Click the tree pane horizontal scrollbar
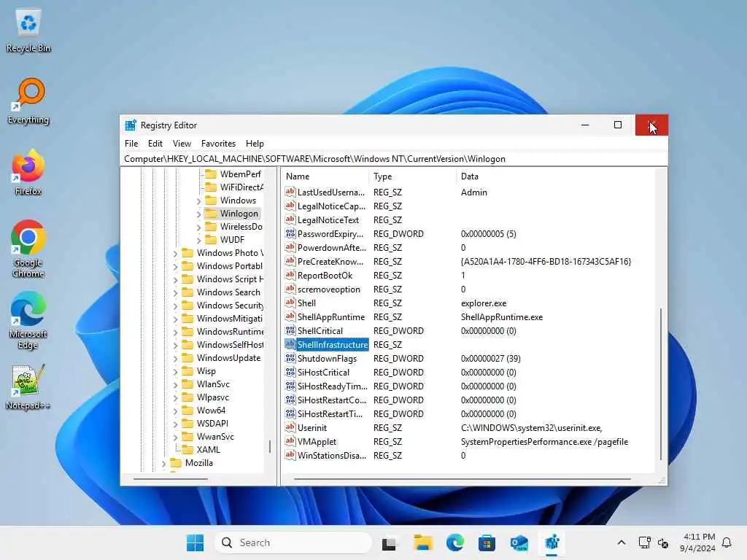The width and height of the screenshot is (747, 560). [x=171, y=478]
